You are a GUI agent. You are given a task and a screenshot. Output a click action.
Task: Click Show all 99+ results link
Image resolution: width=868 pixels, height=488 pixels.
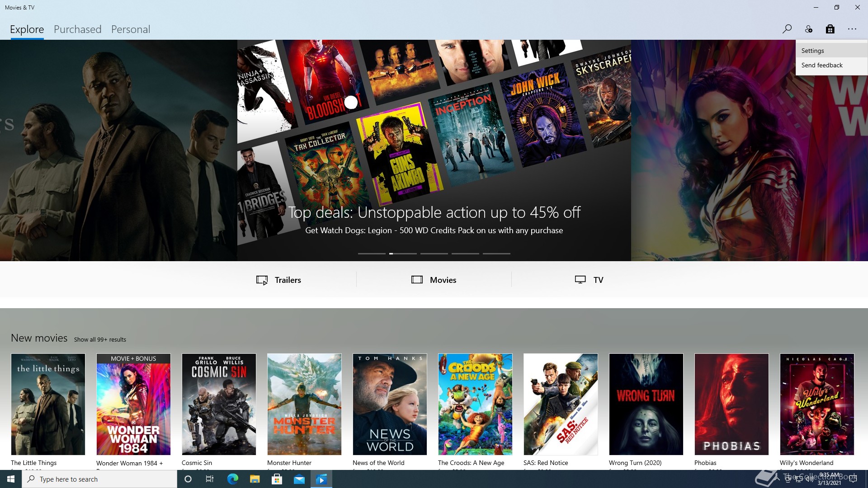(x=100, y=339)
